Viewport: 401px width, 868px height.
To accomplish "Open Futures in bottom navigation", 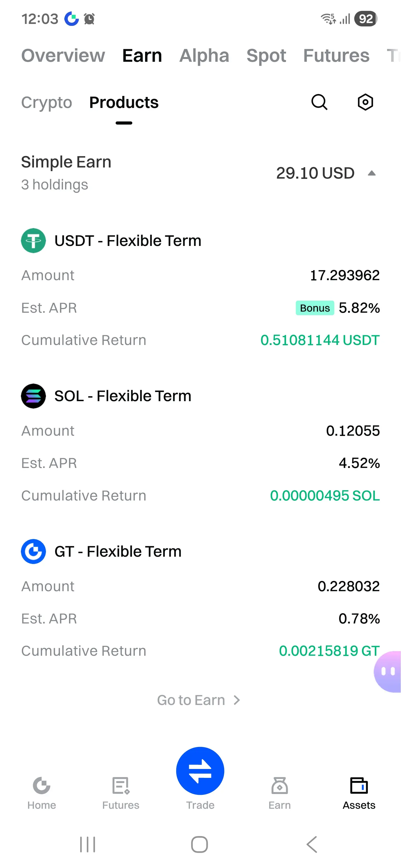I will point(121,793).
